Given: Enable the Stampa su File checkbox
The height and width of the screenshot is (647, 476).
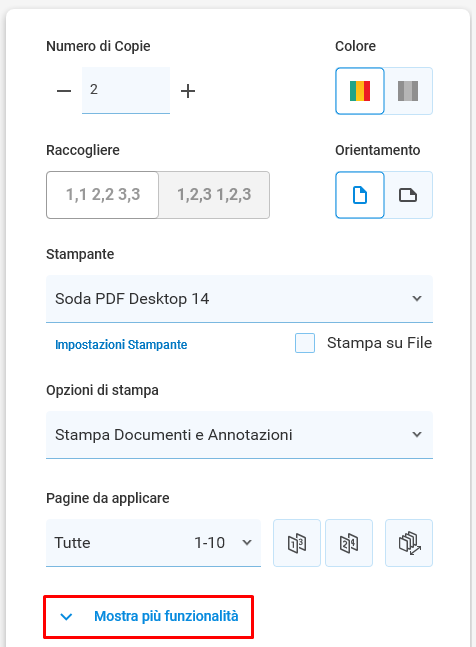Looking at the screenshot, I should [305, 343].
